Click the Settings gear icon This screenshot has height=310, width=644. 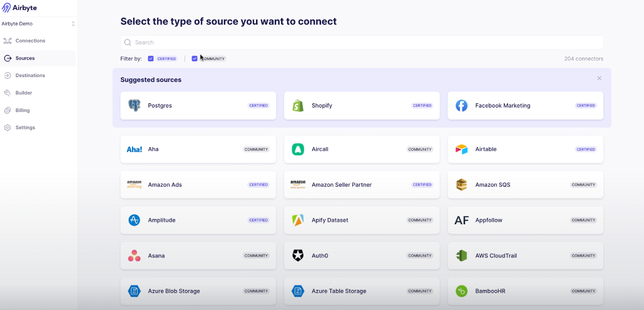click(x=8, y=128)
